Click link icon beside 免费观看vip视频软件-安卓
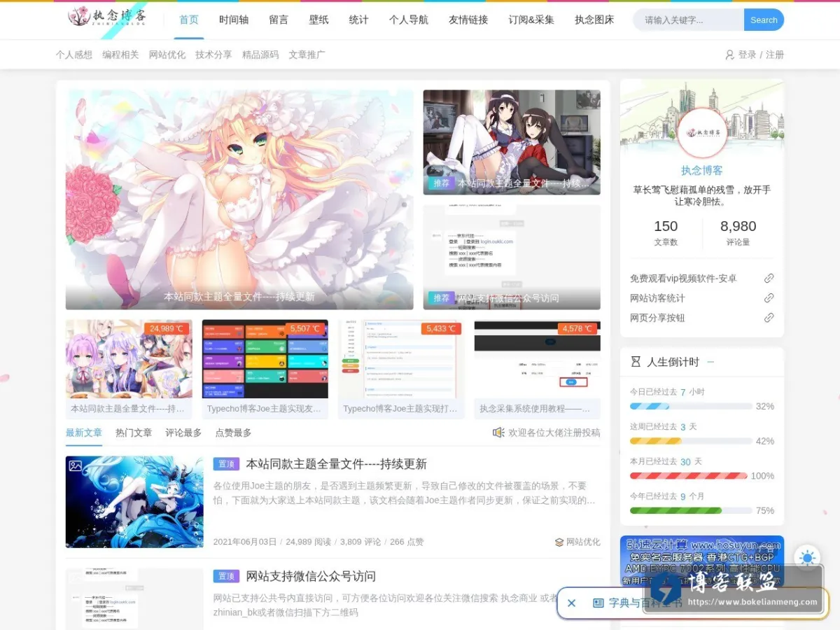 [x=769, y=279]
